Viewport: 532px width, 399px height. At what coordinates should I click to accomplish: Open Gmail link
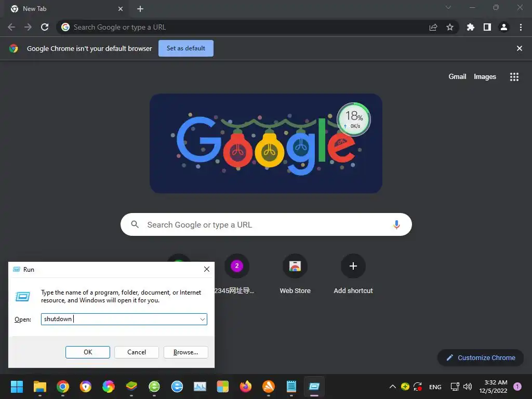tap(457, 77)
